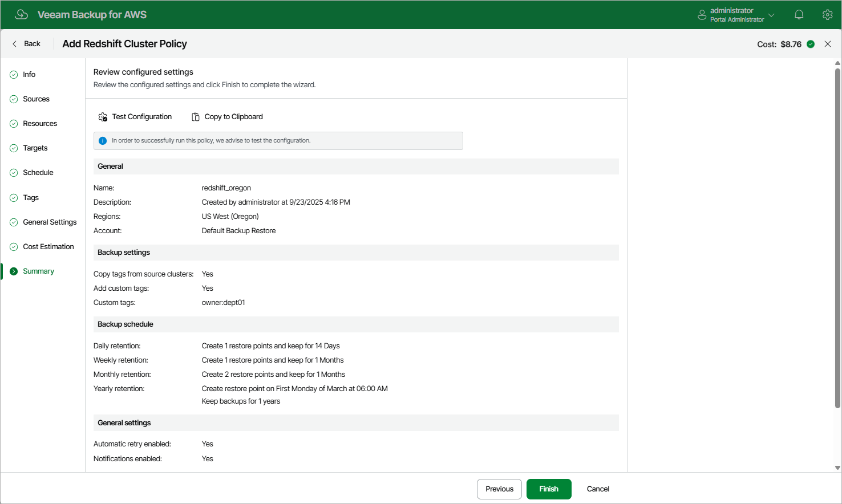This screenshot has height=504, width=842.
Task: Click the Copy to Clipboard icon
Action: coord(196,117)
